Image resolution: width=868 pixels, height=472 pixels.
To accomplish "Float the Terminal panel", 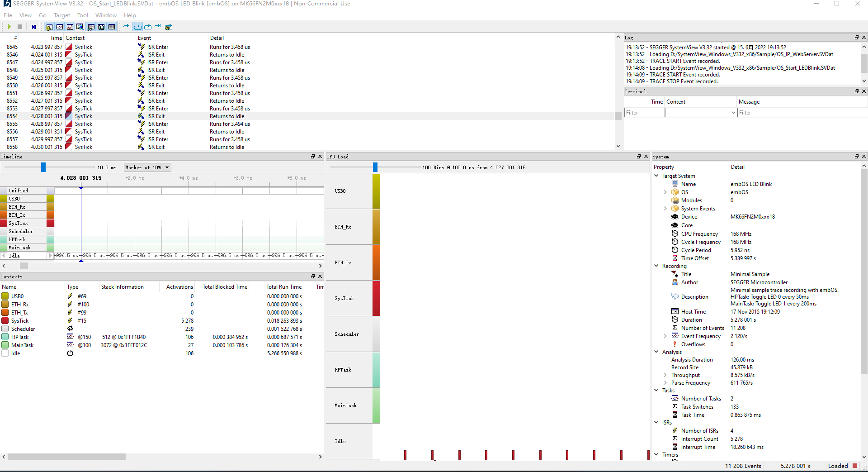I will [856, 91].
